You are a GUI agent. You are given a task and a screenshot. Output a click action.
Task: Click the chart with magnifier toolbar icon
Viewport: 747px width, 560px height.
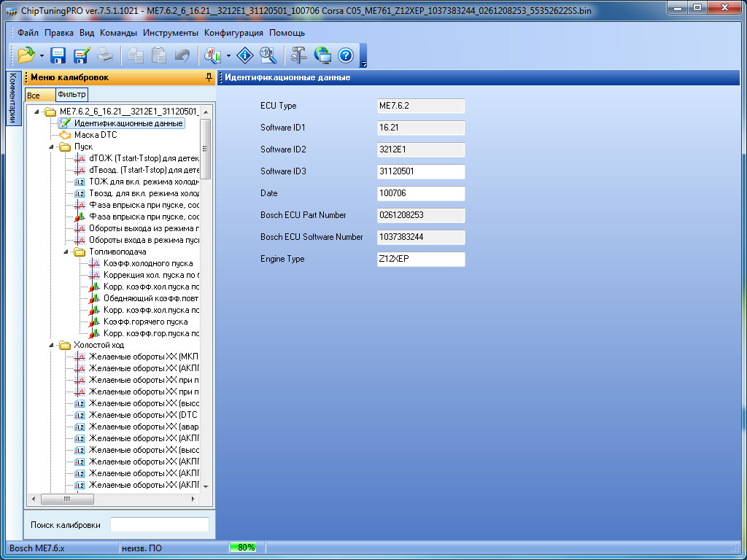coord(213,55)
